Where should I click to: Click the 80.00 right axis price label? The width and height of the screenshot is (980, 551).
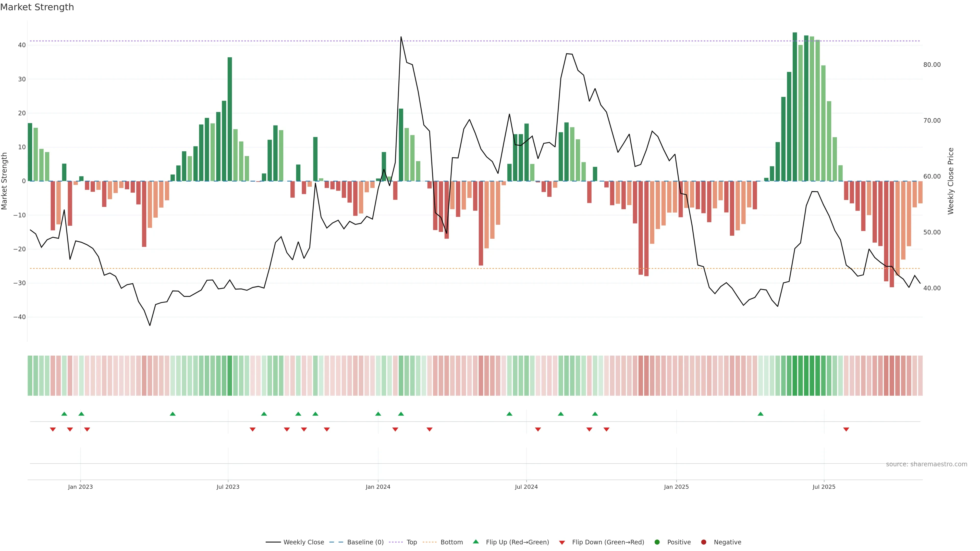pos(932,65)
